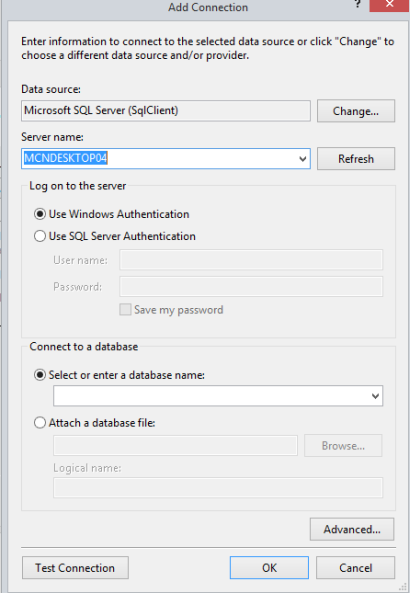Click Change... data source button
The width and height of the screenshot is (410, 593).
(356, 111)
